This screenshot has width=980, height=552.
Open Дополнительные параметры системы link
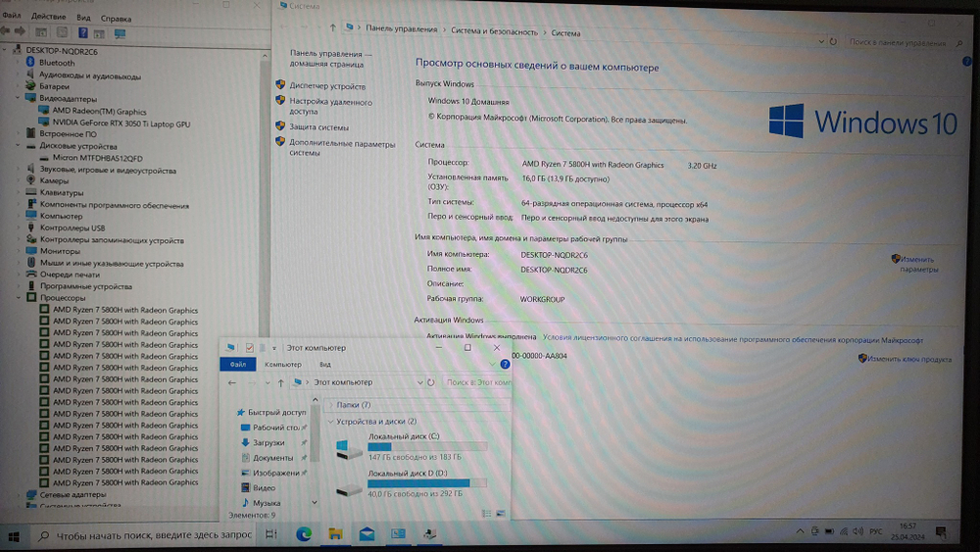342,148
